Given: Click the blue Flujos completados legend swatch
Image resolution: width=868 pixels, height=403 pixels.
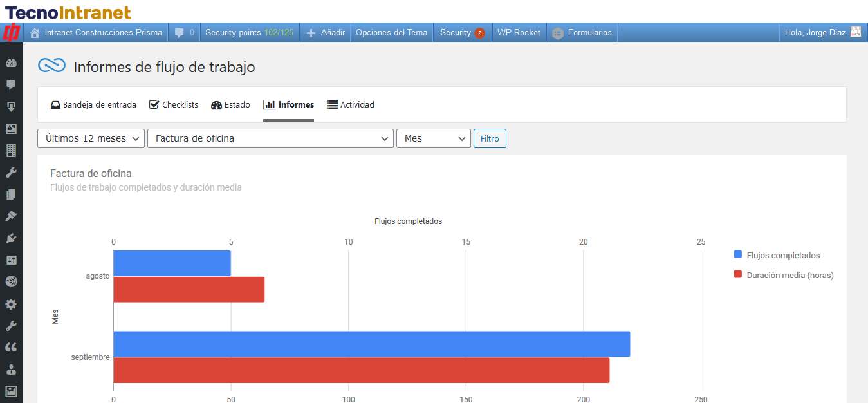Looking at the screenshot, I should (738, 255).
